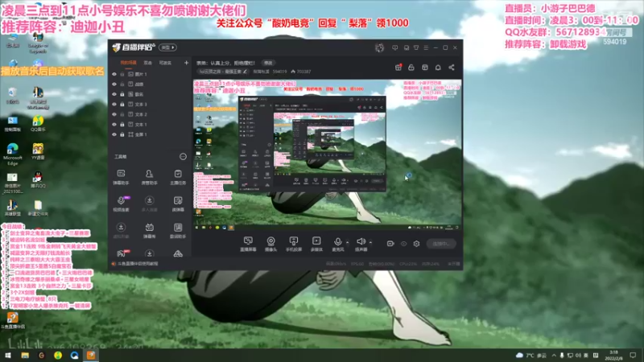Click the plus icon to add a scene
The width and height of the screenshot is (644, 362).
pyautogui.click(x=186, y=63)
